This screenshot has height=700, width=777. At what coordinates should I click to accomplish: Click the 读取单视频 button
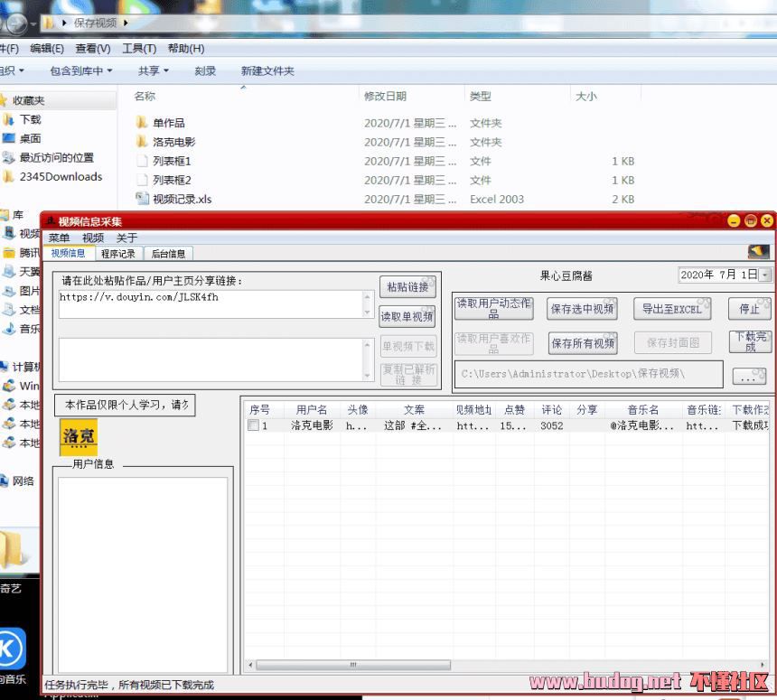407,317
